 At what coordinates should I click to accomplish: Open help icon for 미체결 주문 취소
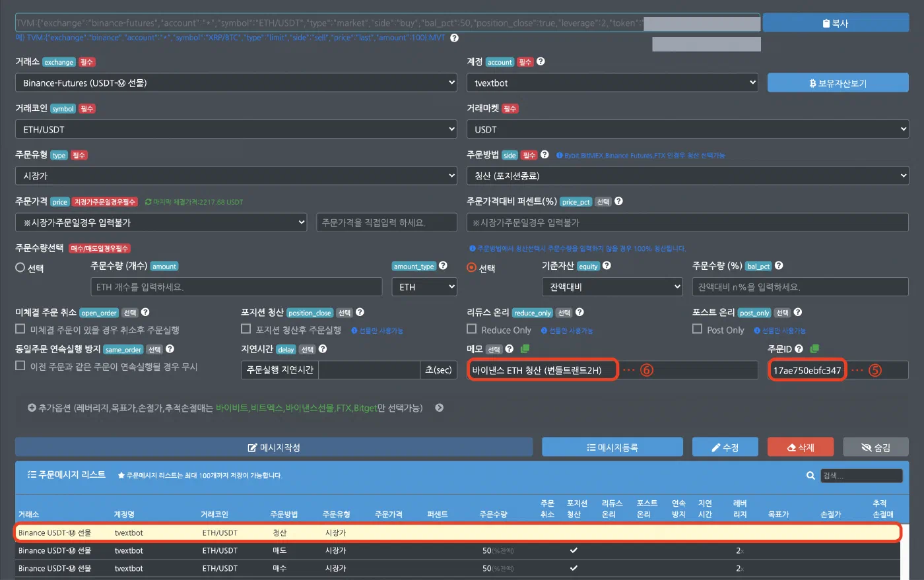[x=145, y=312]
